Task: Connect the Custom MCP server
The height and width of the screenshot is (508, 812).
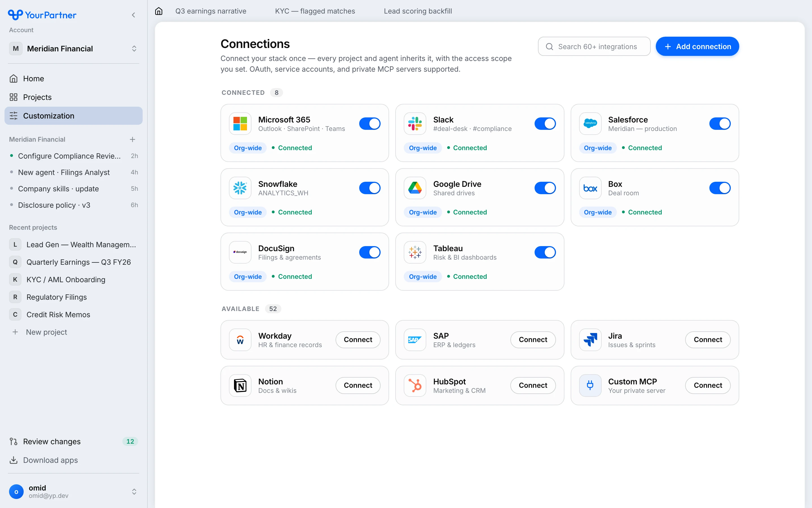Action: (708, 385)
